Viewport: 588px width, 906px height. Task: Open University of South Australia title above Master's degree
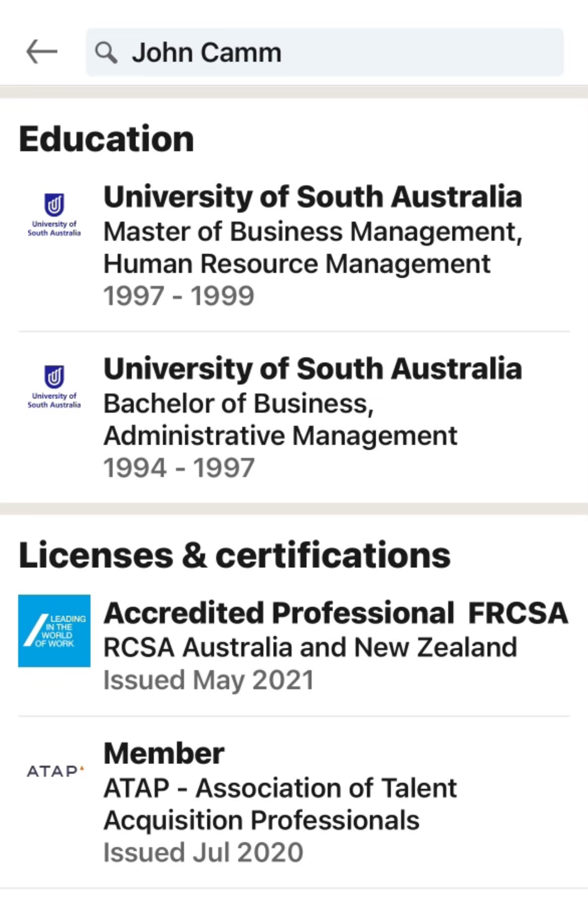coord(312,197)
